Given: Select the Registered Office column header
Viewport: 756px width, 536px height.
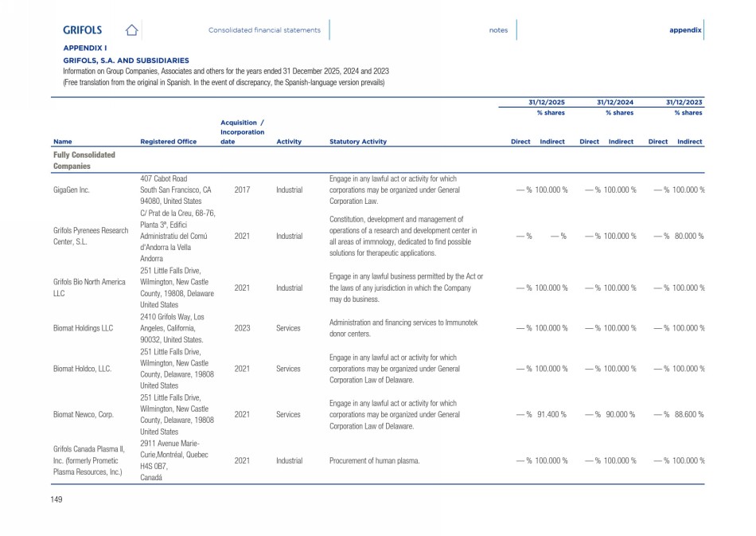Looking at the screenshot, I should pos(168,142).
